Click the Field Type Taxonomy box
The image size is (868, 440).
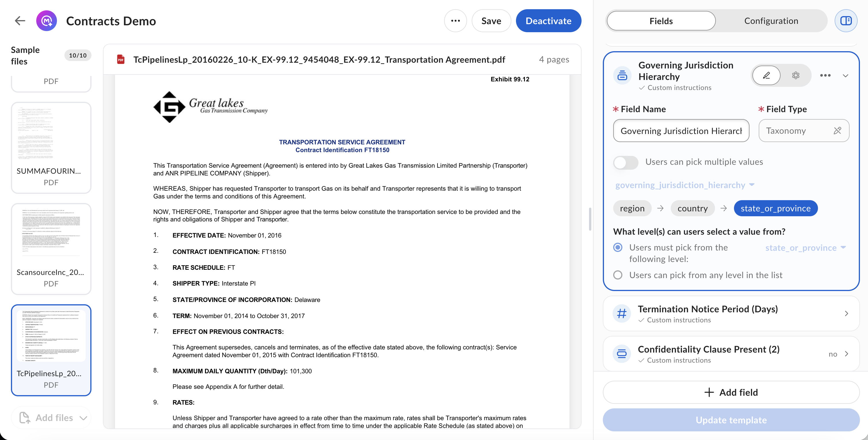coord(804,131)
